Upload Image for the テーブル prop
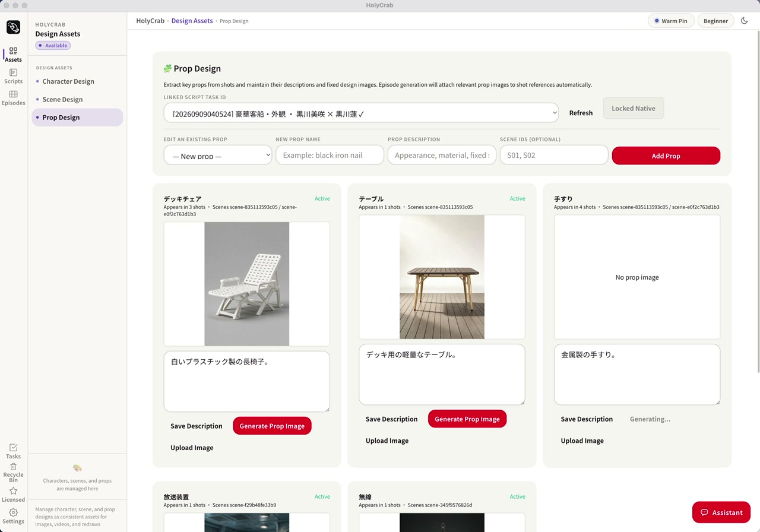 pos(387,441)
